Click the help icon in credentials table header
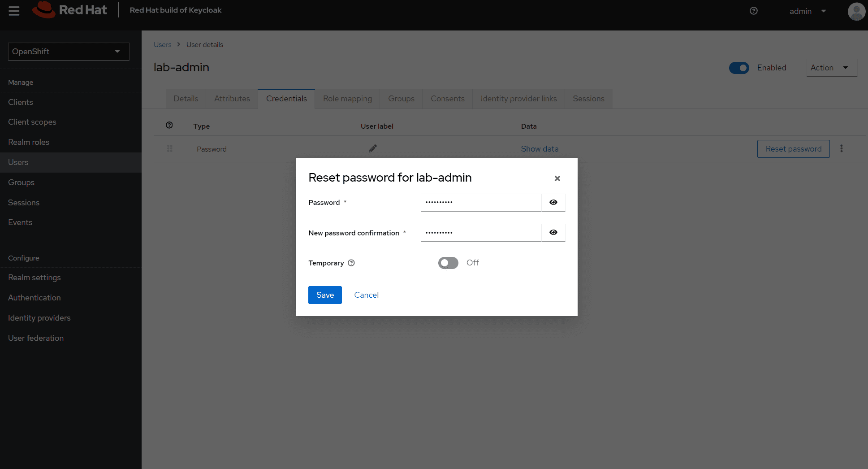The image size is (868, 469). click(169, 126)
